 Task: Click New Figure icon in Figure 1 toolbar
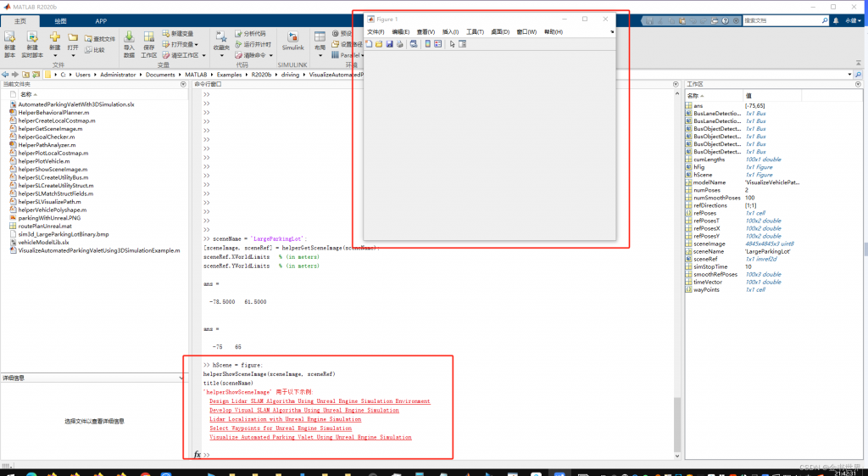tap(369, 44)
